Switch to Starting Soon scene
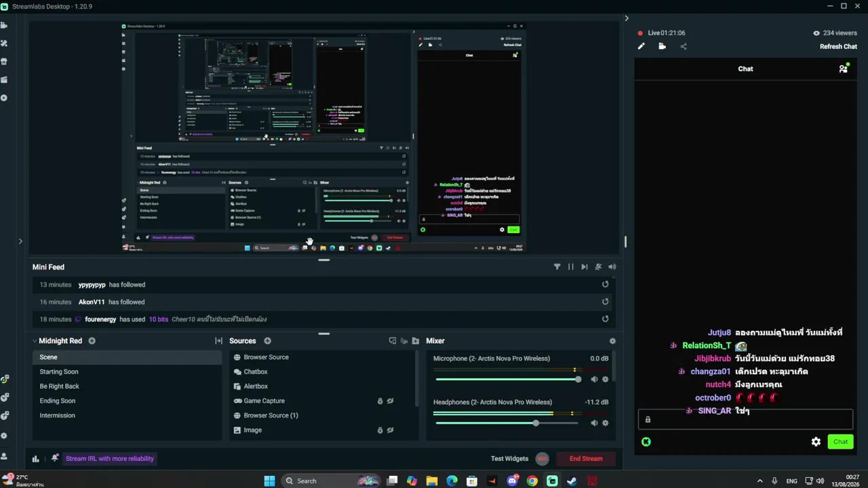The image size is (868, 488). [x=127, y=371]
